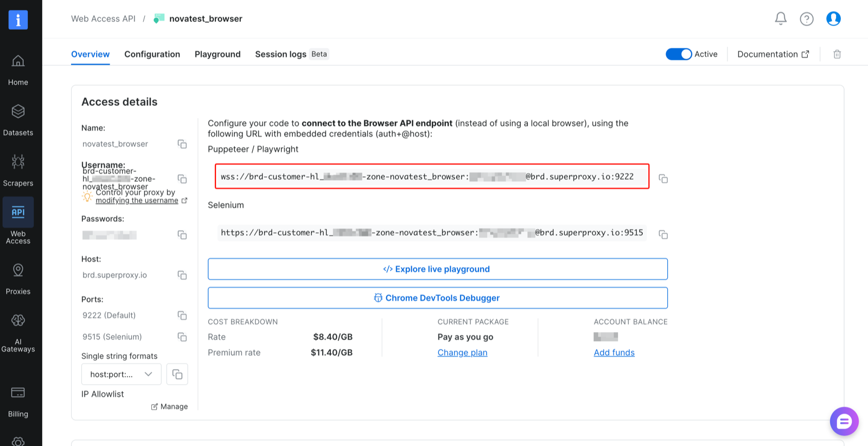Switch to the Configuration tab
Viewport: 868px width, 446px height.
(152, 54)
